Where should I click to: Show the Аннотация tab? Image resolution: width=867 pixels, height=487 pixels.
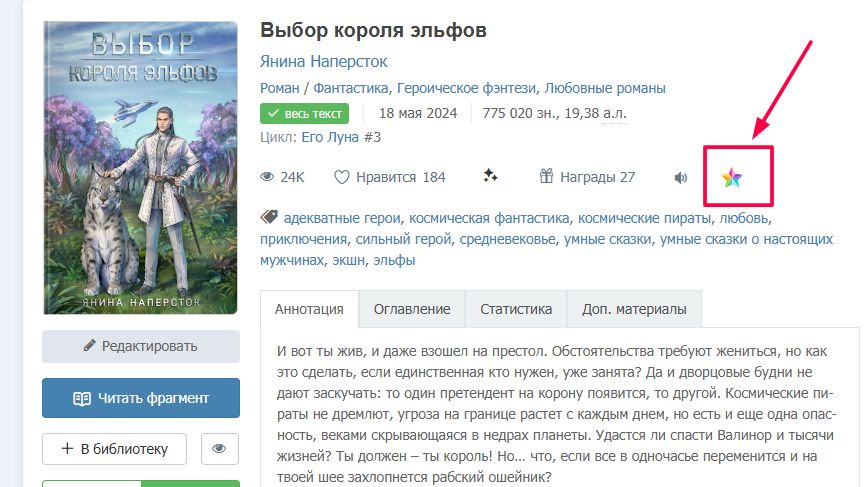coord(309,309)
